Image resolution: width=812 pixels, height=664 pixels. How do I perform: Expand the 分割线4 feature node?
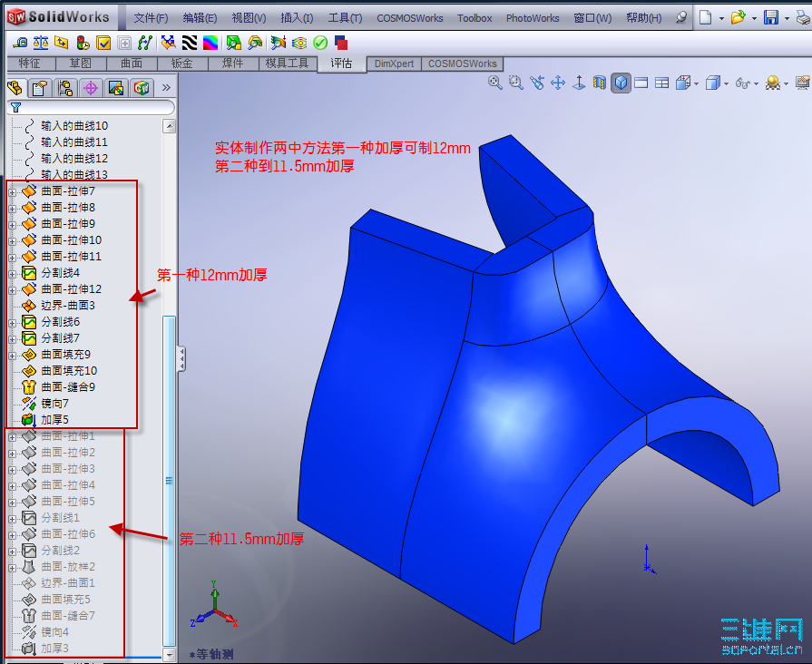[13, 274]
